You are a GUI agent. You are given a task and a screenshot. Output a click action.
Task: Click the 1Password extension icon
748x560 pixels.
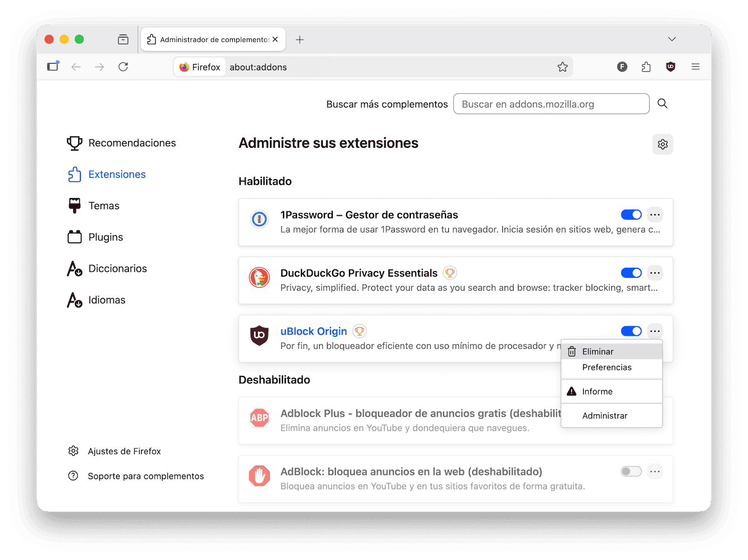(260, 219)
